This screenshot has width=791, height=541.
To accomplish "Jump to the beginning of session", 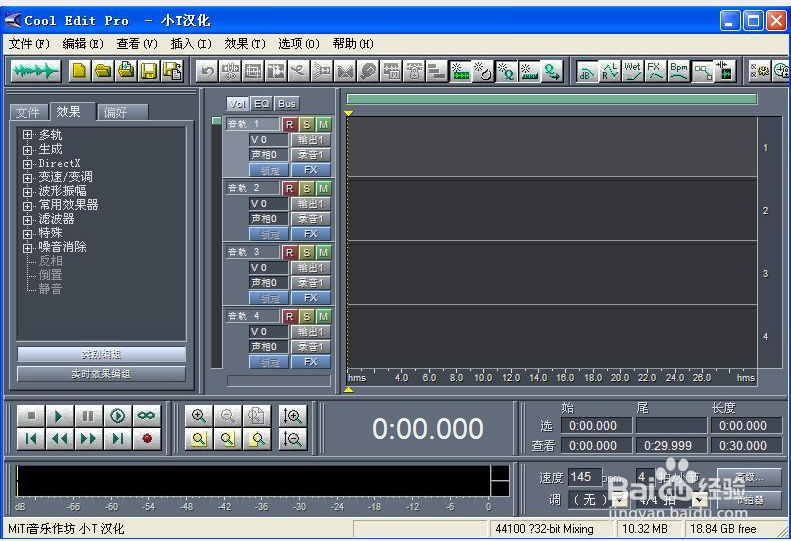I will tap(31, 439).
